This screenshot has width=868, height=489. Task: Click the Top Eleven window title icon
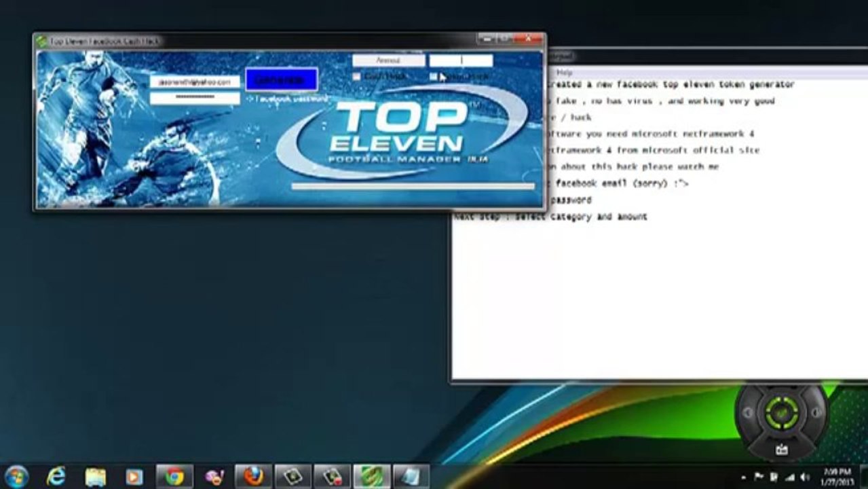[41, 41]
